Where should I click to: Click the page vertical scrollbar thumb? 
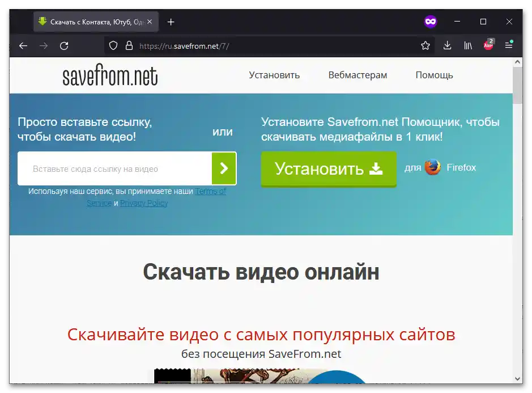tap(517, 86)
